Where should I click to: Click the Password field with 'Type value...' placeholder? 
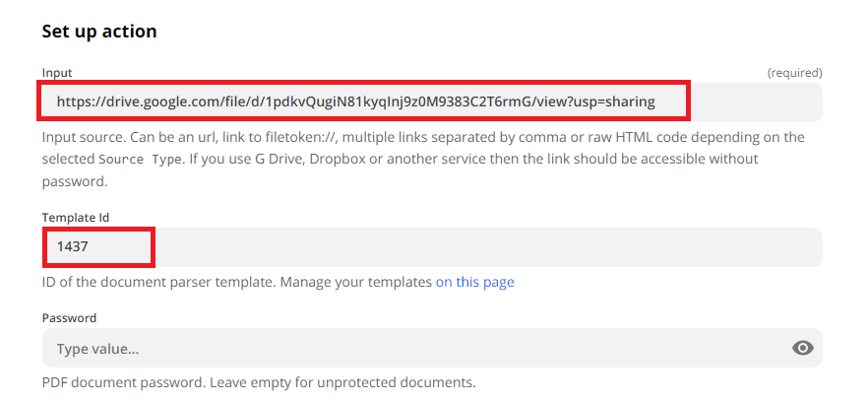pos(413,348)
